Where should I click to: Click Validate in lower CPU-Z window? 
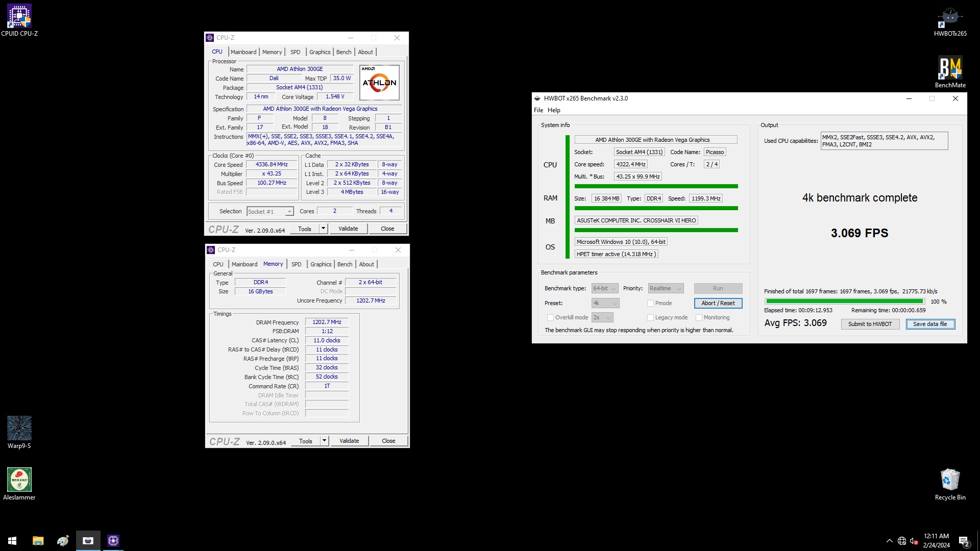[349, 441]
